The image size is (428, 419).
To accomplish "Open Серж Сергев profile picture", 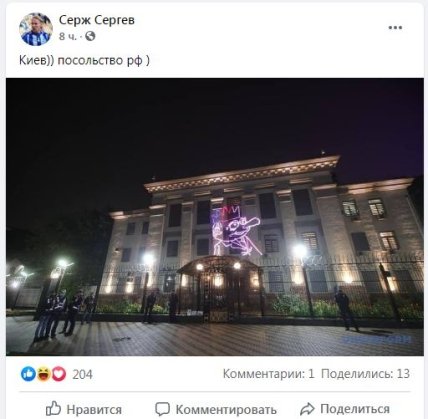I will pyautogui.click(x=36, y=29).
